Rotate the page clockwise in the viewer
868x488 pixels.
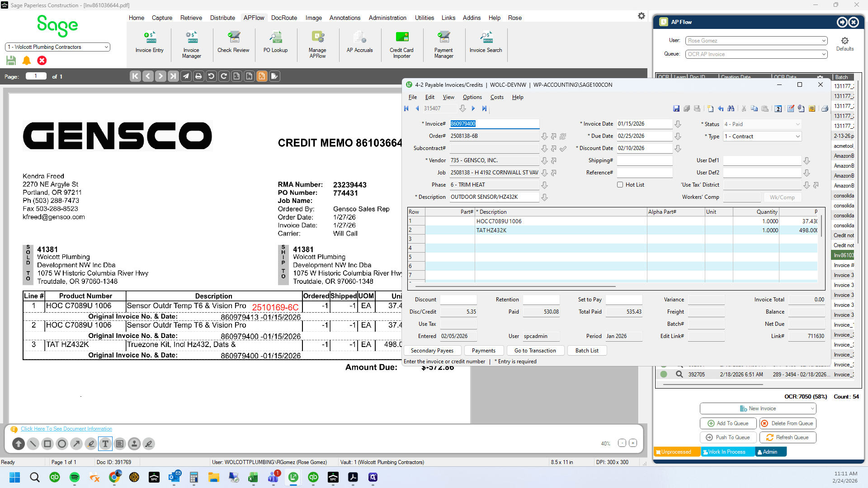pyautogui.click(x=224, y=76)
